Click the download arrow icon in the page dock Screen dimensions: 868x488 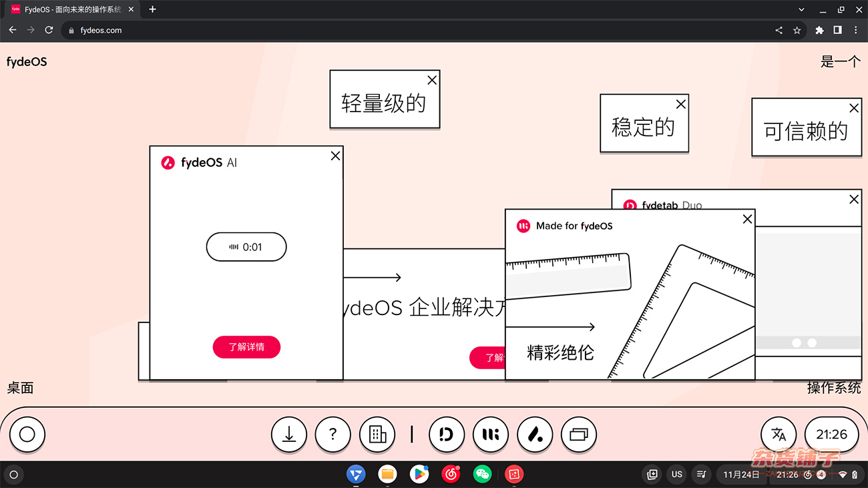point(289,435)
